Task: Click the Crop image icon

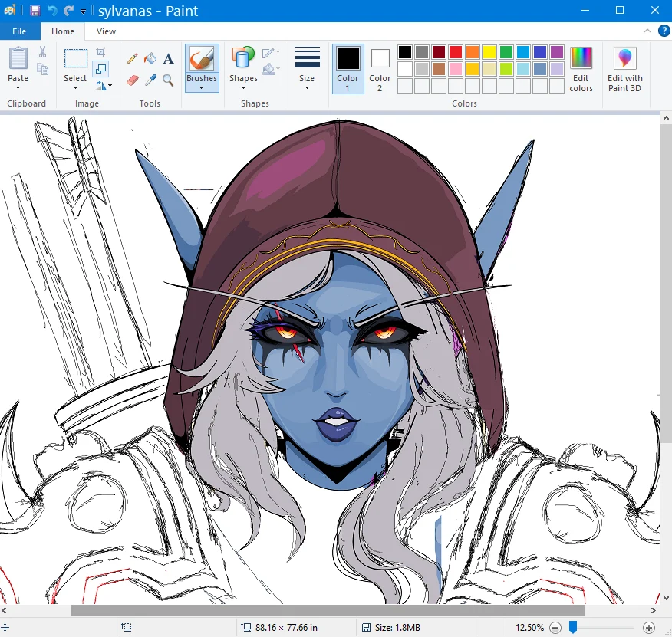Action: pos(100,51)
